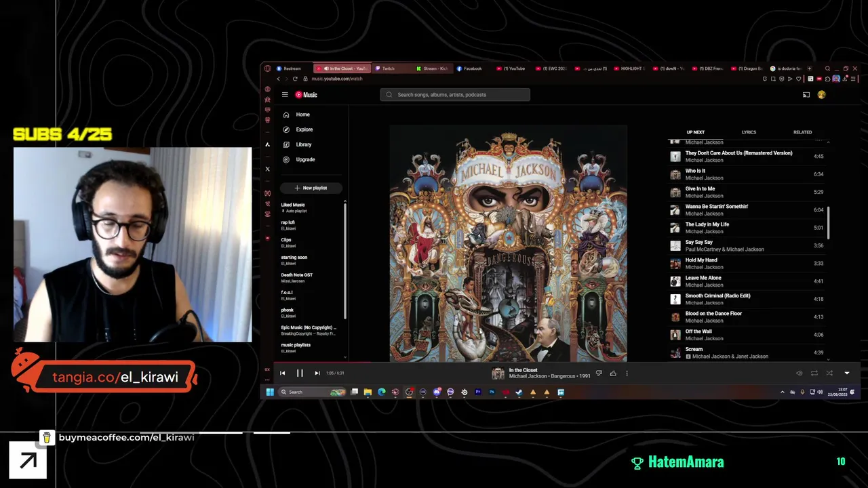The image size is (868, 488).
Task: Click the Off the Wall track thumbnail
Action: point(675,335)
